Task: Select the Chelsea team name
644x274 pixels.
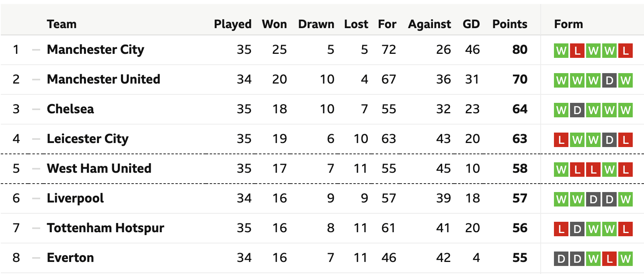Action: tap(70, 109)
